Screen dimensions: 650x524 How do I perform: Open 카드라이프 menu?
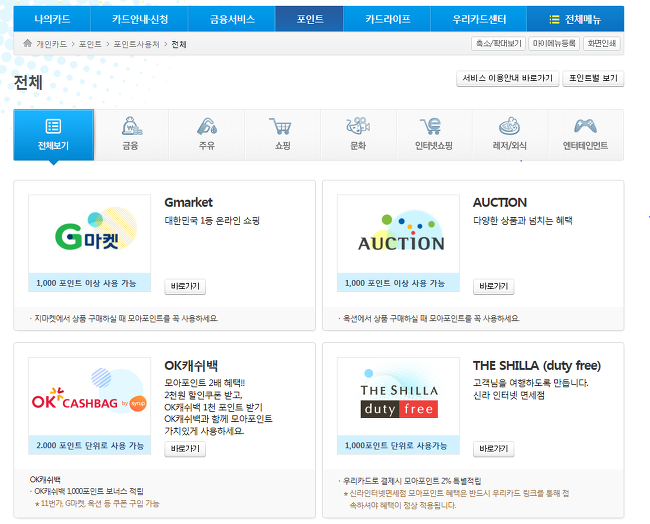click(x=387, y=19)
